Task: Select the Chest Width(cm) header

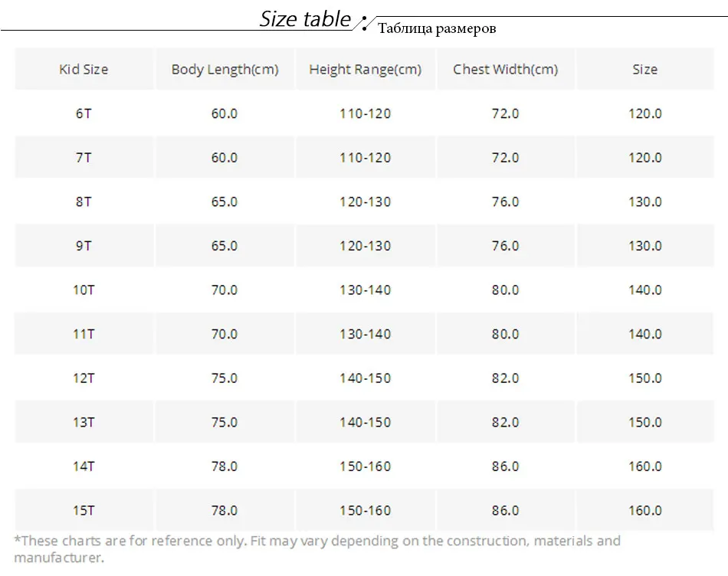Action: coord(506,69)
